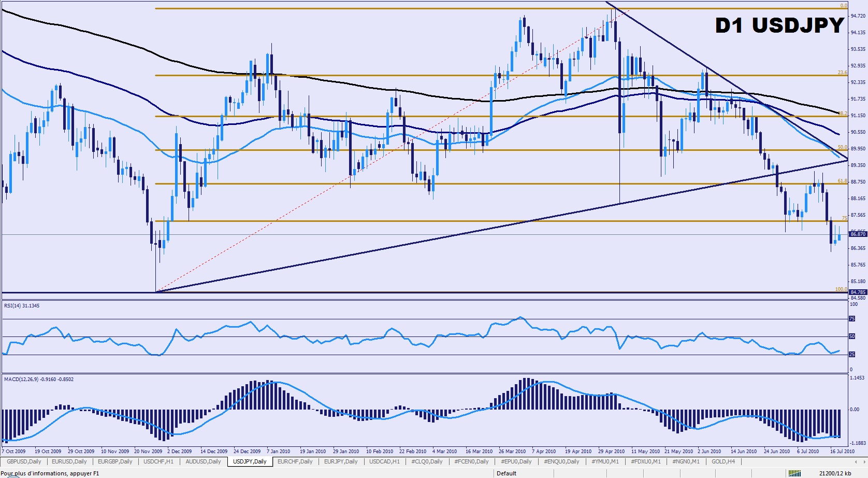Click the 20 Nov 2009 date label
This screenshot has width=868, height=478.
[x=148, y=451]
